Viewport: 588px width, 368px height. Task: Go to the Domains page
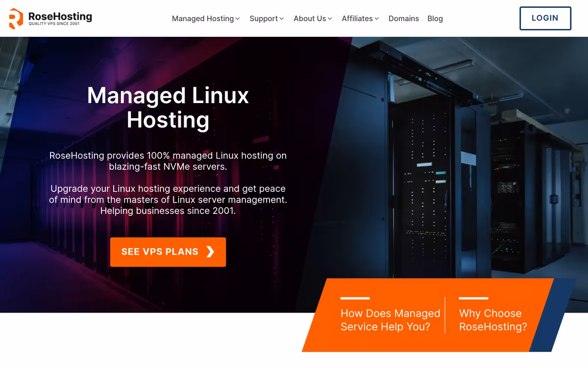(x=404, y=19)
